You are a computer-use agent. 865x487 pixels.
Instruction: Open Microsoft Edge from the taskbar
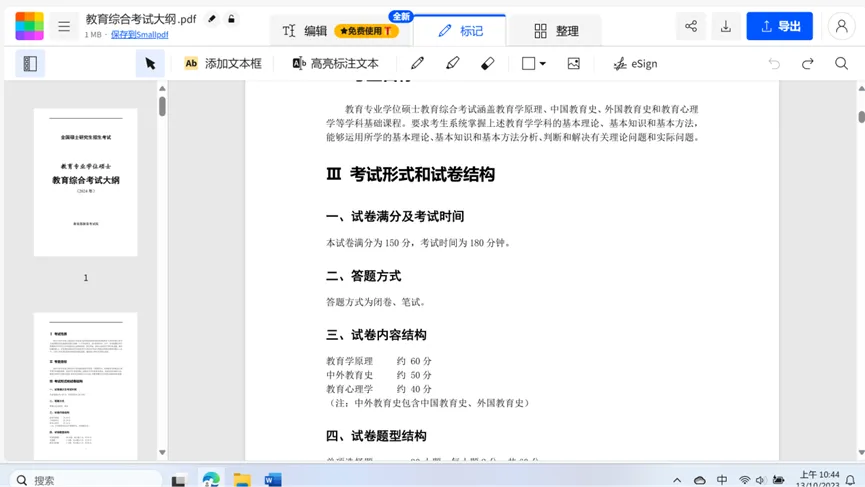coord(211,480)
